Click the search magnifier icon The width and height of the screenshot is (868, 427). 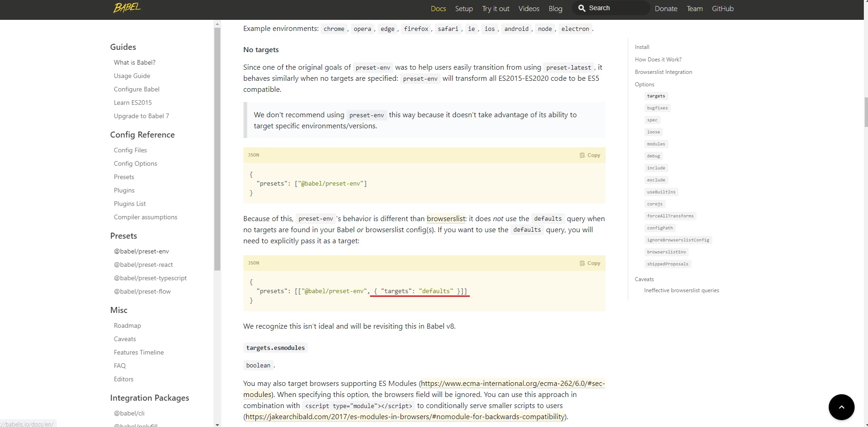pyautogui.click(x=582, y=8)
